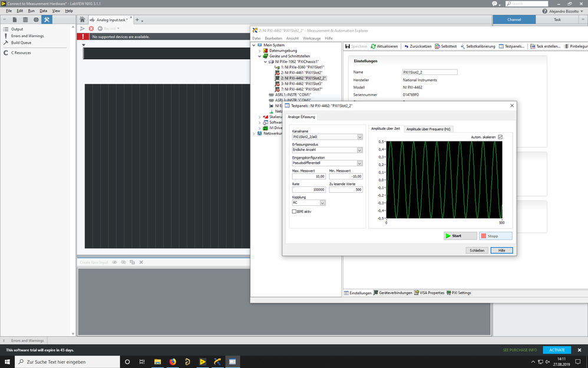The image size is (588, 368).
Task: Switch to the Task tab
Action: coord(557,19)
